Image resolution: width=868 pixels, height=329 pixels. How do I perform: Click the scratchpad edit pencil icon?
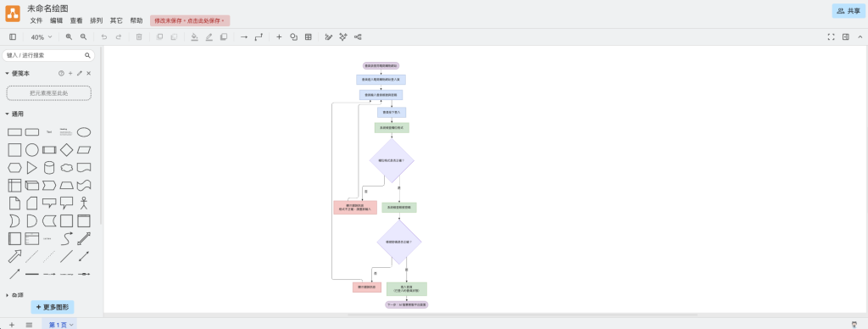pyautogui.click(x=79, y=73)
